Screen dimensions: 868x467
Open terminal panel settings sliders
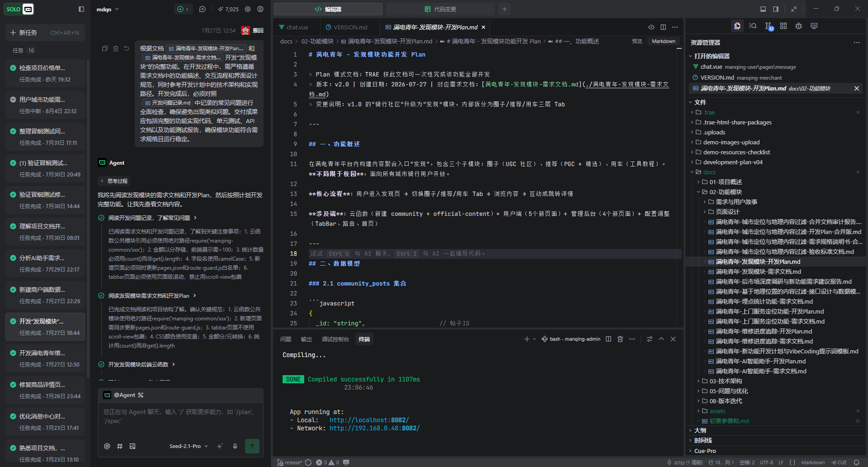650,339
